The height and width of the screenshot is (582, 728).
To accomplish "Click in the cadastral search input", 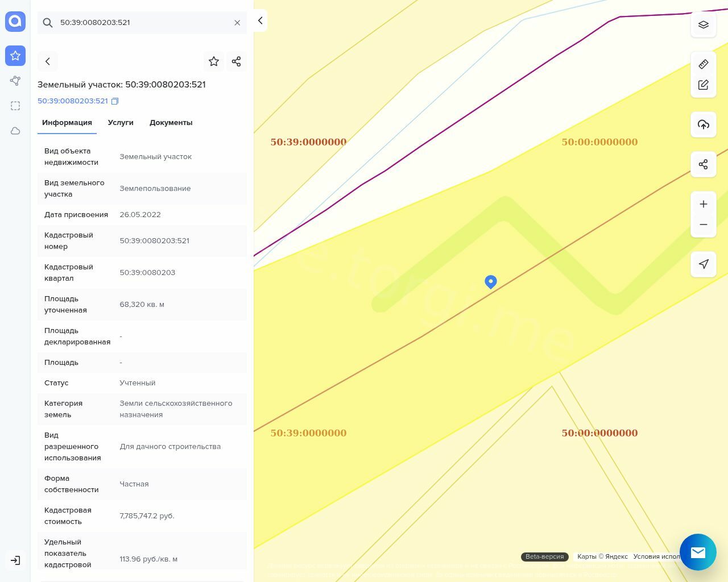I will [142, 23].
